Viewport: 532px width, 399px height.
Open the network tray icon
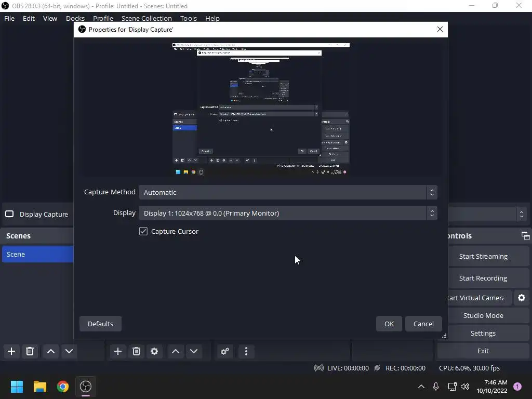pos(452,387)
